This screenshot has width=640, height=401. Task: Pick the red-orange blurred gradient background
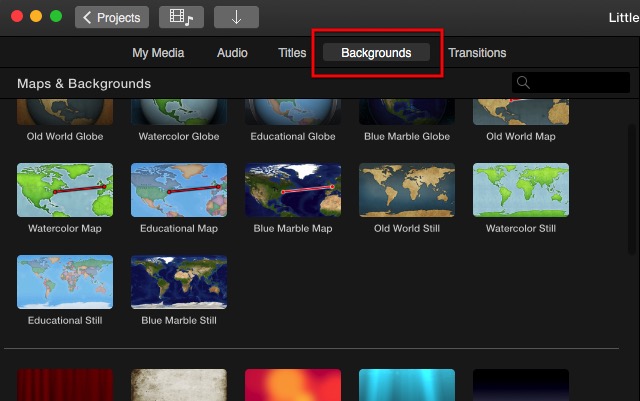[293, 385]
